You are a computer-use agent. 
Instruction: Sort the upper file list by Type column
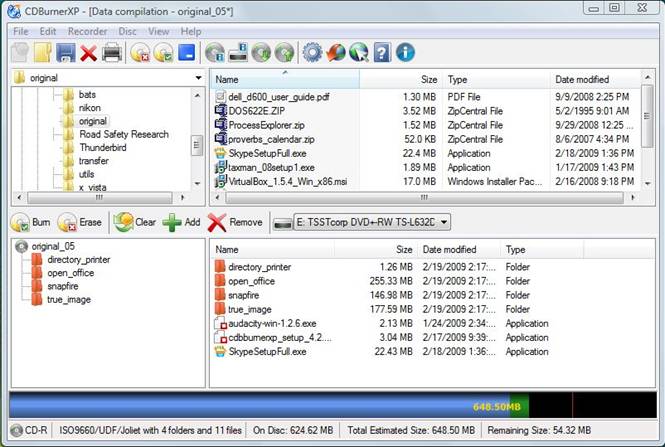[x=496, y=79]
